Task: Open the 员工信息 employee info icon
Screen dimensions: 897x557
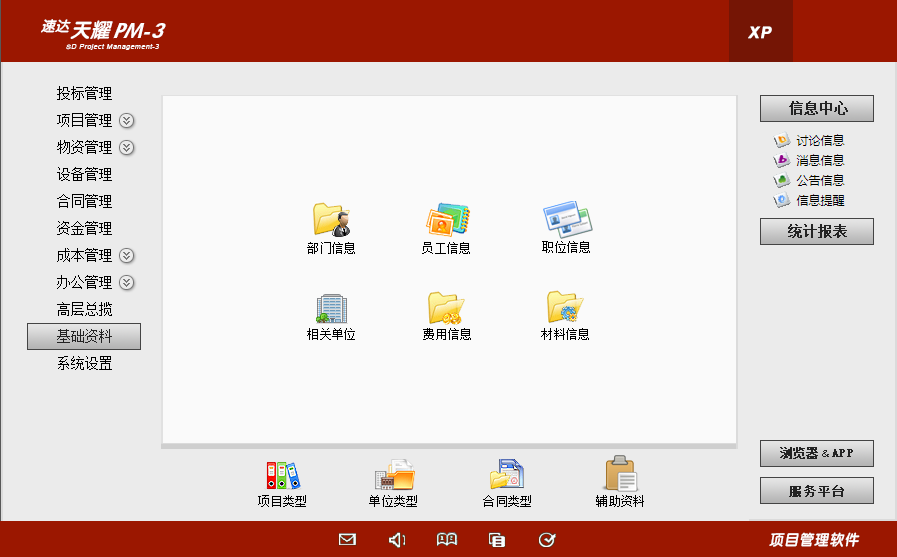Action: [446, 219]
